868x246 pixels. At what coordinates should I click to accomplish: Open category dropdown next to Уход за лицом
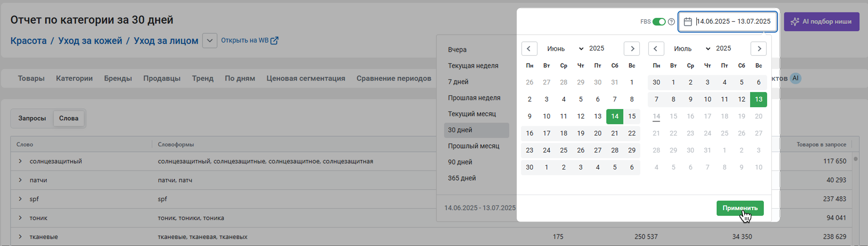point(210,41)
